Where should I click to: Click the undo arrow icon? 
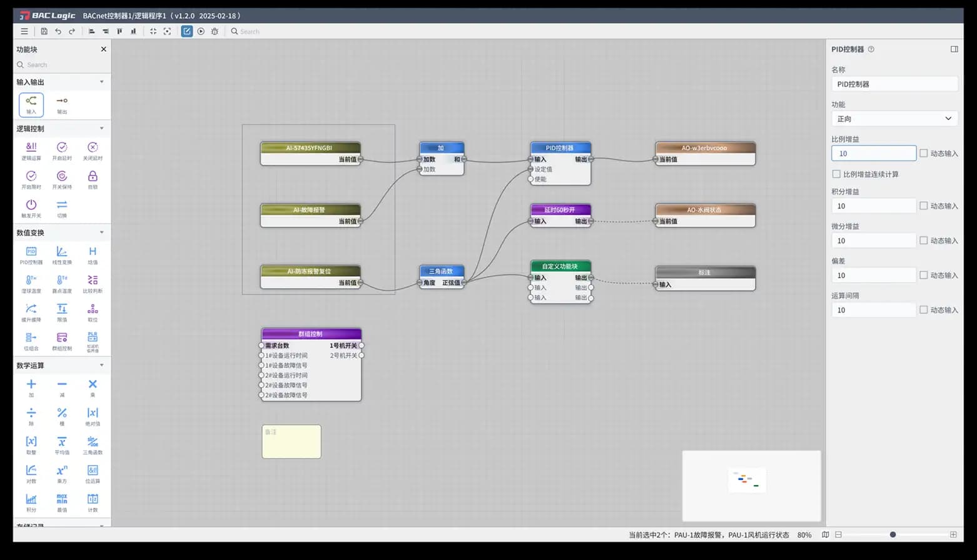tap(58, 31)
